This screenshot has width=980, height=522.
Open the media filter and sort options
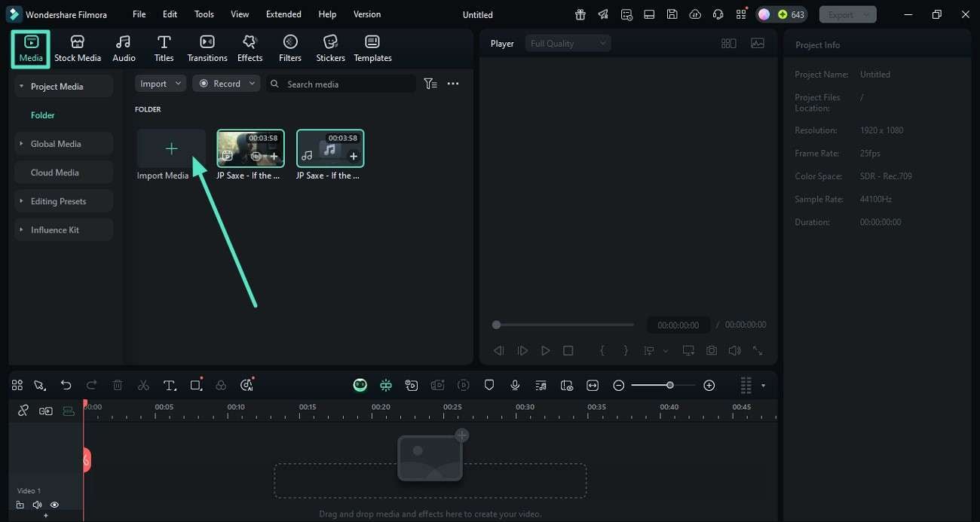(x=430, y=84)
